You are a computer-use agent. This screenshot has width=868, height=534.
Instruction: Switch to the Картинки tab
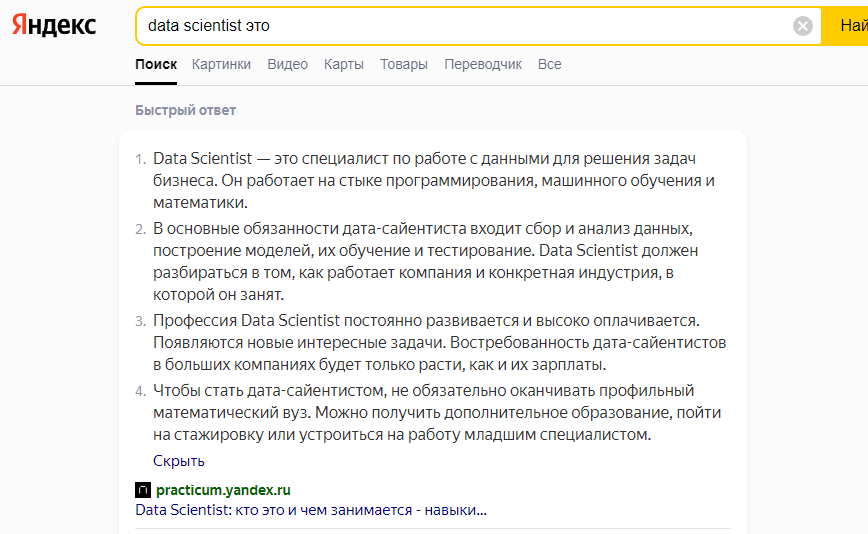[221, 64]
